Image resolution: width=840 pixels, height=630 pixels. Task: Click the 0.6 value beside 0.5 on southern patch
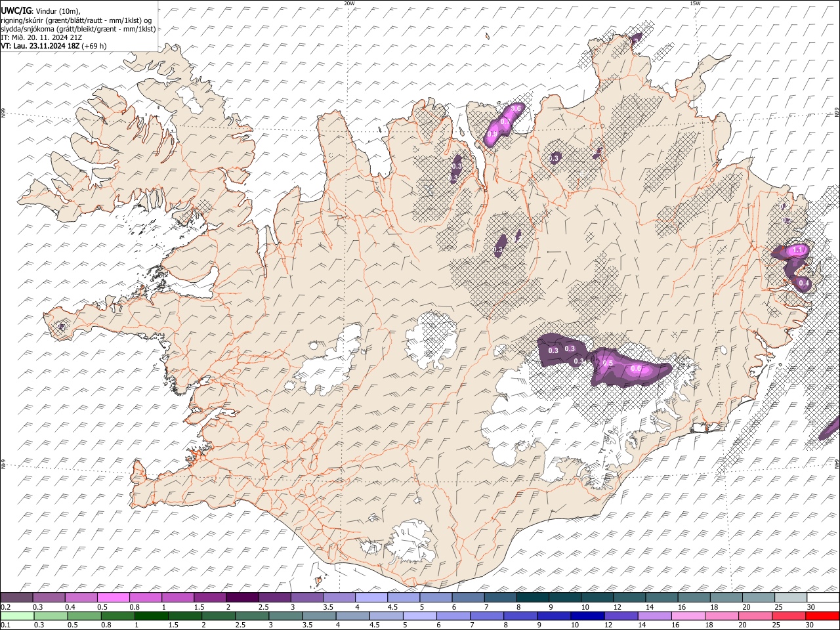click(635, 368)
